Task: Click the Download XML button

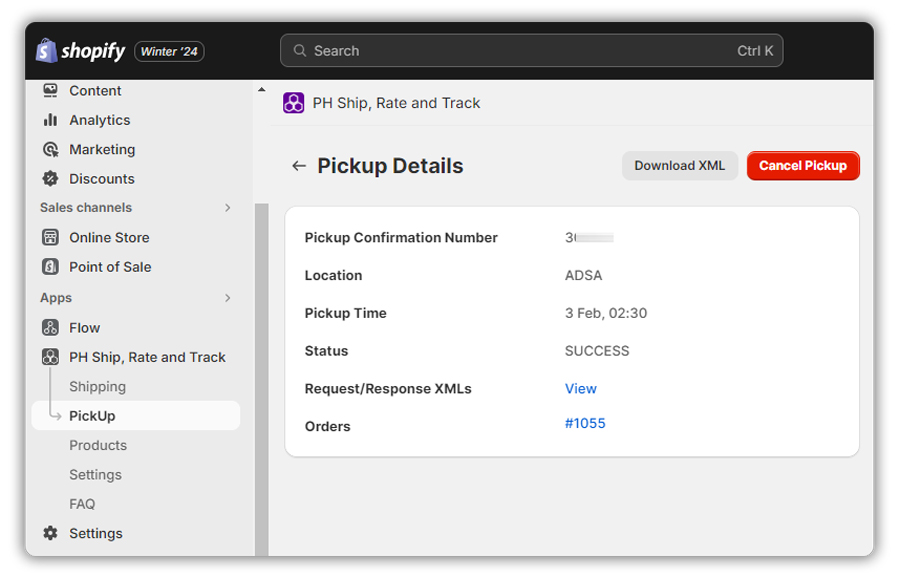Action: tap(680, 165)
